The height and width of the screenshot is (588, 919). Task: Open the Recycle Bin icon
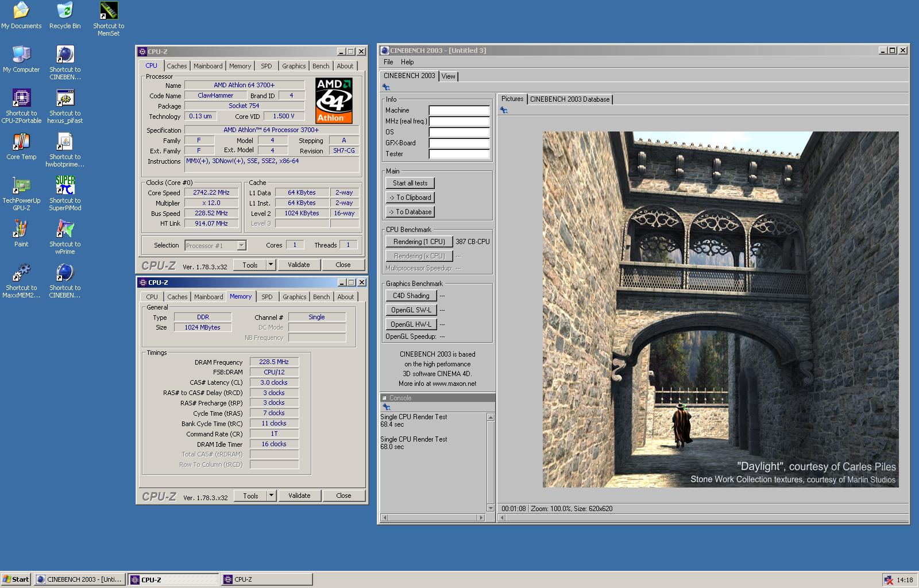[65, 16]
